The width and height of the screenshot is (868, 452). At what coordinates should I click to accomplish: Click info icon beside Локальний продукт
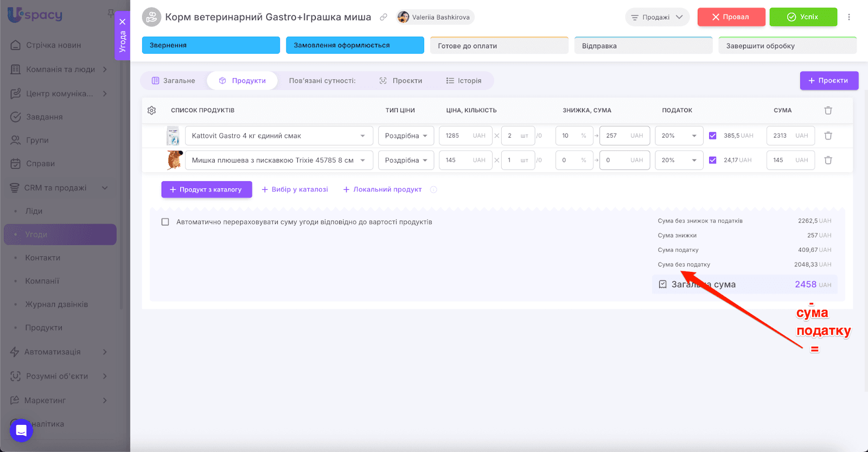pos(433,189)
